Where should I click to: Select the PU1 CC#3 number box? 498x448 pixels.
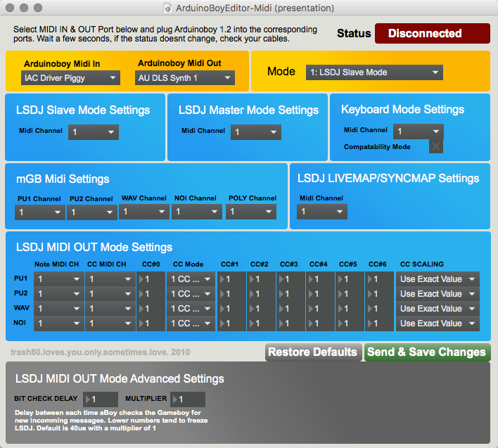(x=290, y=279)
